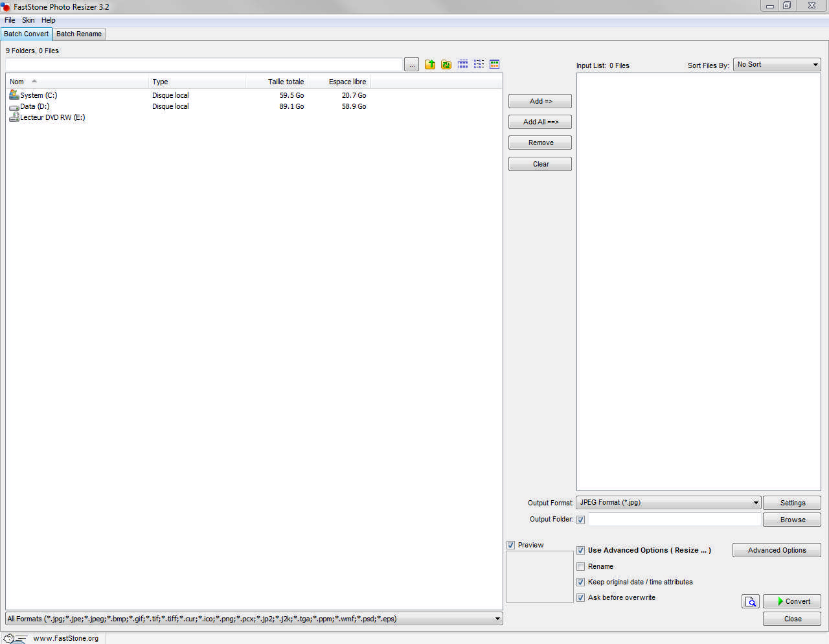Disable Ask before overwrite
Screen dimensions: 829x644
click(581, 597)
